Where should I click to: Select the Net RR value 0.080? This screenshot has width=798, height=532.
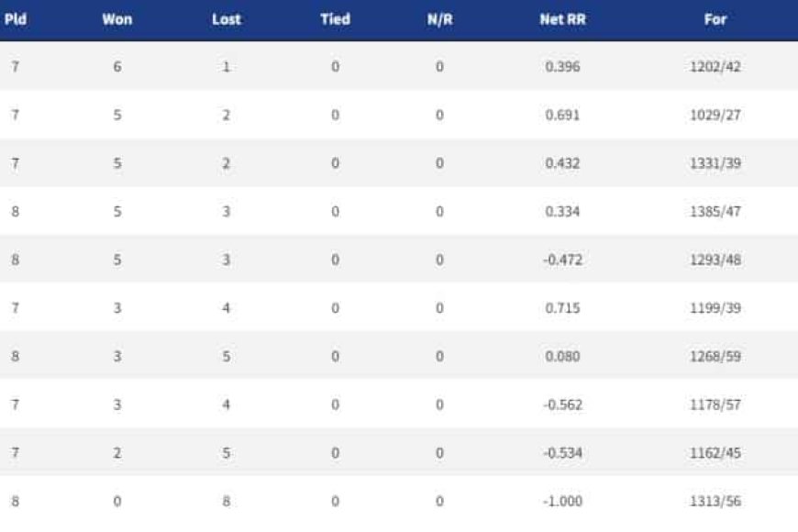coord(562,357)
